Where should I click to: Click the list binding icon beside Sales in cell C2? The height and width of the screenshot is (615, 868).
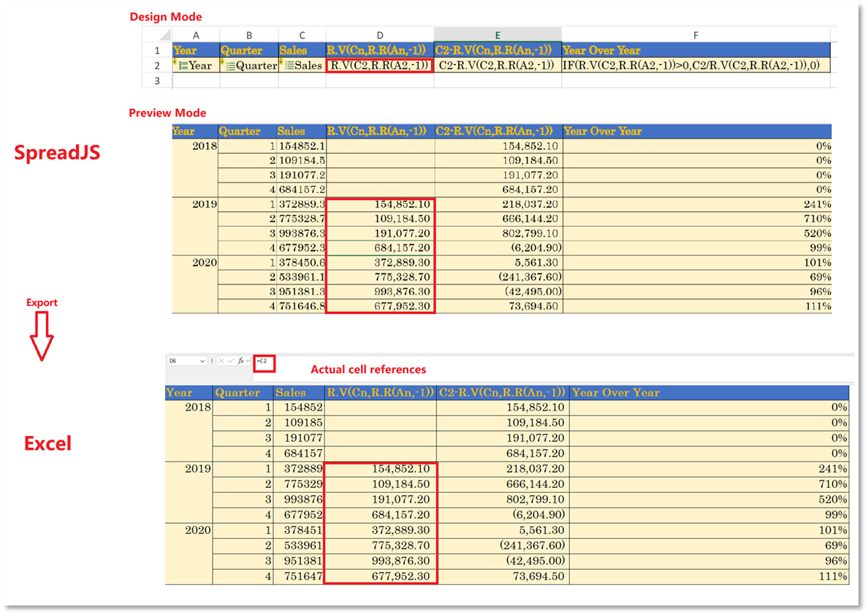point(289,66)
